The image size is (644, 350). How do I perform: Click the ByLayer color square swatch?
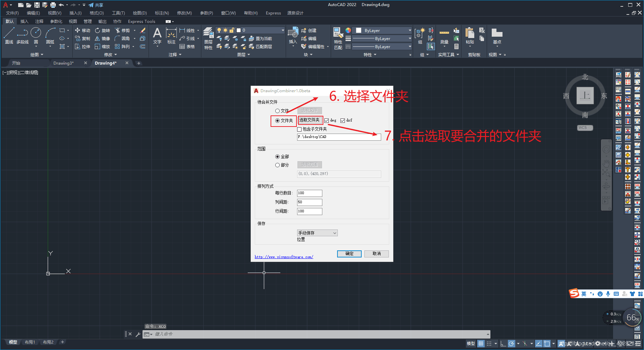point(359,30)
